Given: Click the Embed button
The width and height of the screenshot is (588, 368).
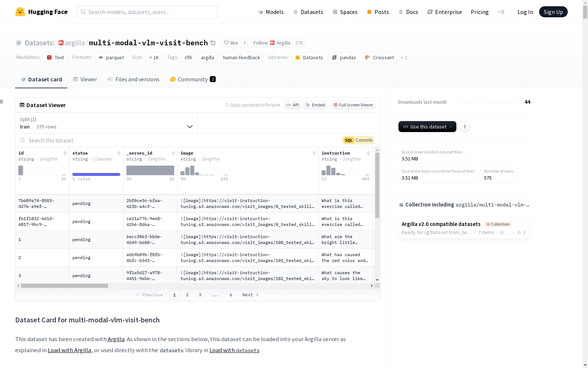Looking at the screenshot, I should pos(315,105).
